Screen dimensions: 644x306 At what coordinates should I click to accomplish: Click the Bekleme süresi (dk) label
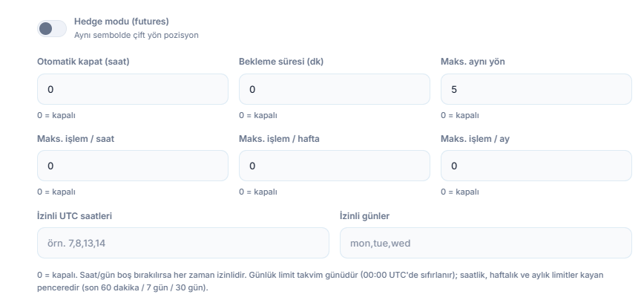tap(281, 62)
